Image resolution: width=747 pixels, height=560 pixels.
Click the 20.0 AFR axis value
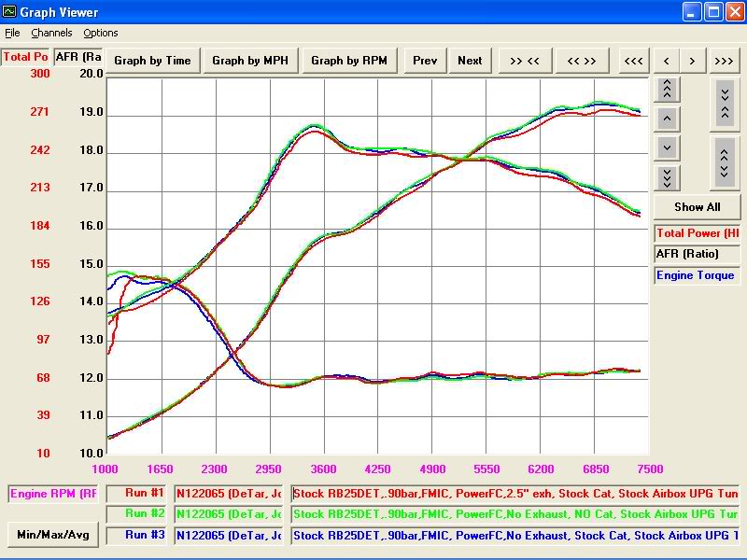[92, 74]
